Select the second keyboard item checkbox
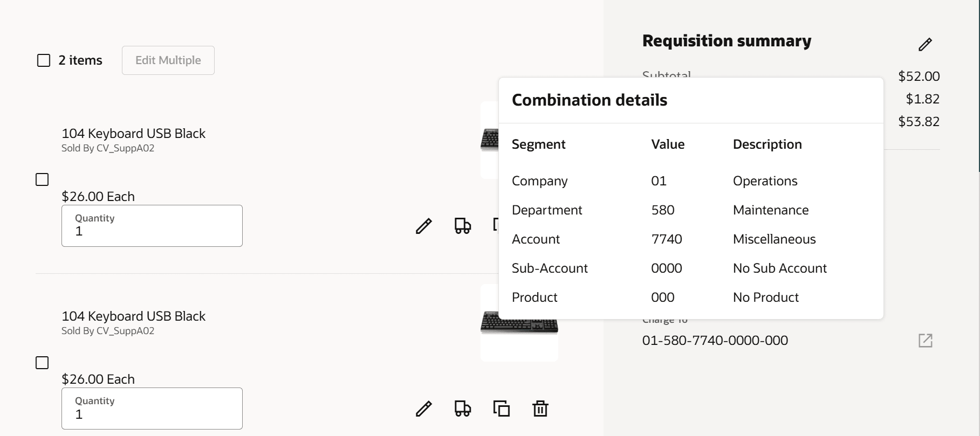This screenshot has height=436, width=980. pyautogui.click(x=42, y=363)
